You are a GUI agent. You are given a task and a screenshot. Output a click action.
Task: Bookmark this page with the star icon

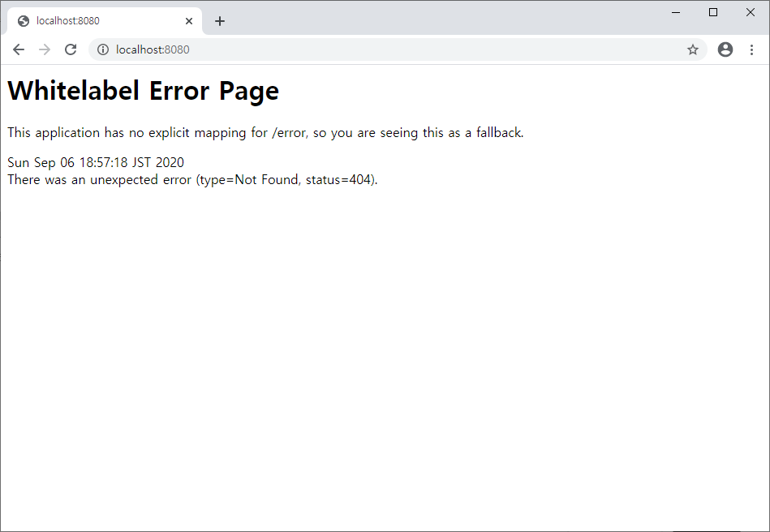(692, 49)
